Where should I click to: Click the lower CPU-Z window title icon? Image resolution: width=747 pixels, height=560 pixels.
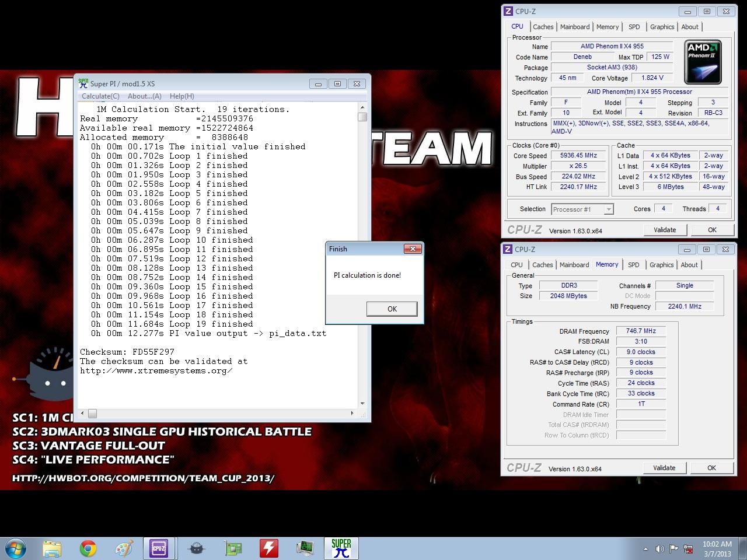pyautogui.click(x=508, y=249)
